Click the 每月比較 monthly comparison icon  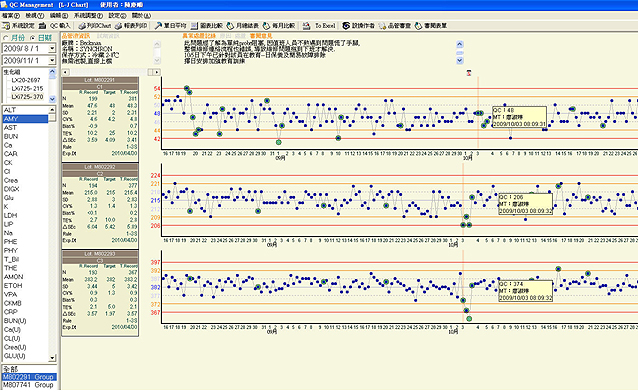pyautogui.click(x=267, y=26)
